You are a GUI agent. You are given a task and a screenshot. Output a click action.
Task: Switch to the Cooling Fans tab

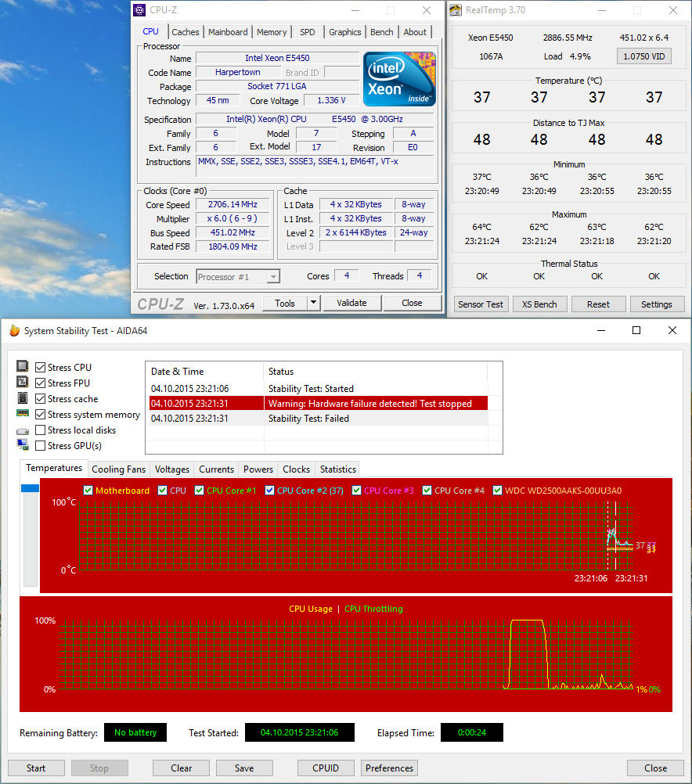(118, 469)
